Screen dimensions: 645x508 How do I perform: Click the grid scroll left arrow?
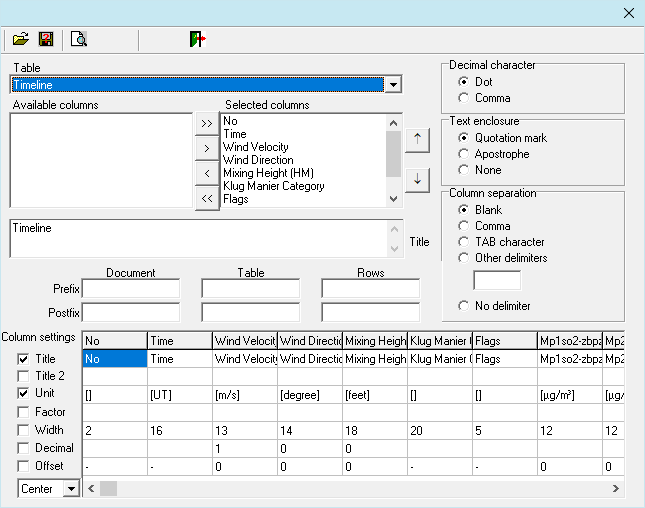pos(91,489)
